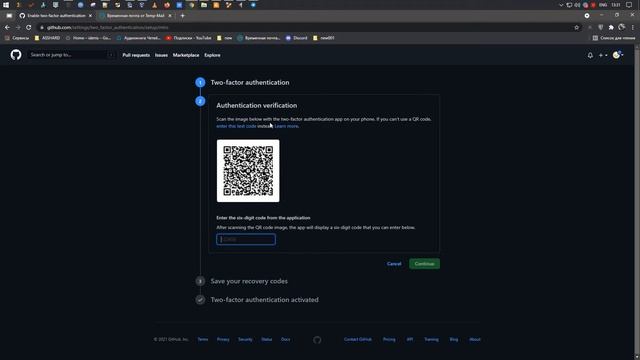640x360 pixels.
Task: Open Windows Action Center icon
Action: [x=629, y=5]
